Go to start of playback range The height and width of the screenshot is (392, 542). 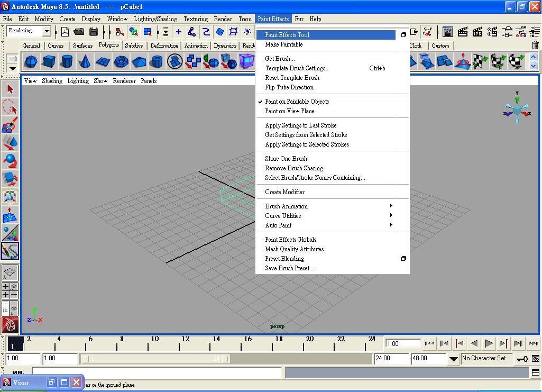pos(429,343)
